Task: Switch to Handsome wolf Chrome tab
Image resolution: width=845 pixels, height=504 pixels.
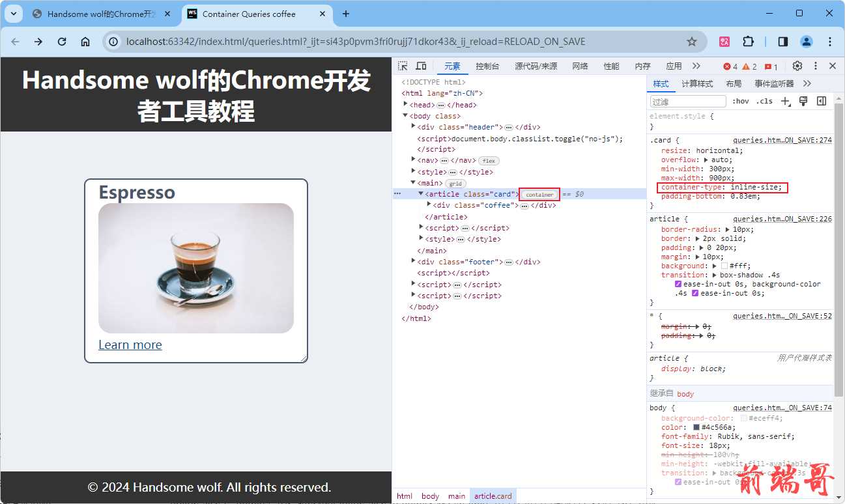Action: 102,14
